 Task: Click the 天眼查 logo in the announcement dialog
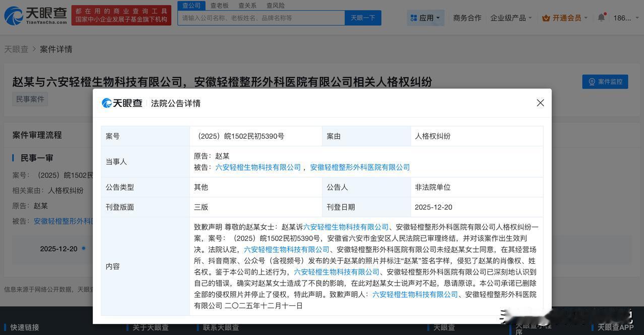tap(121, 102)
